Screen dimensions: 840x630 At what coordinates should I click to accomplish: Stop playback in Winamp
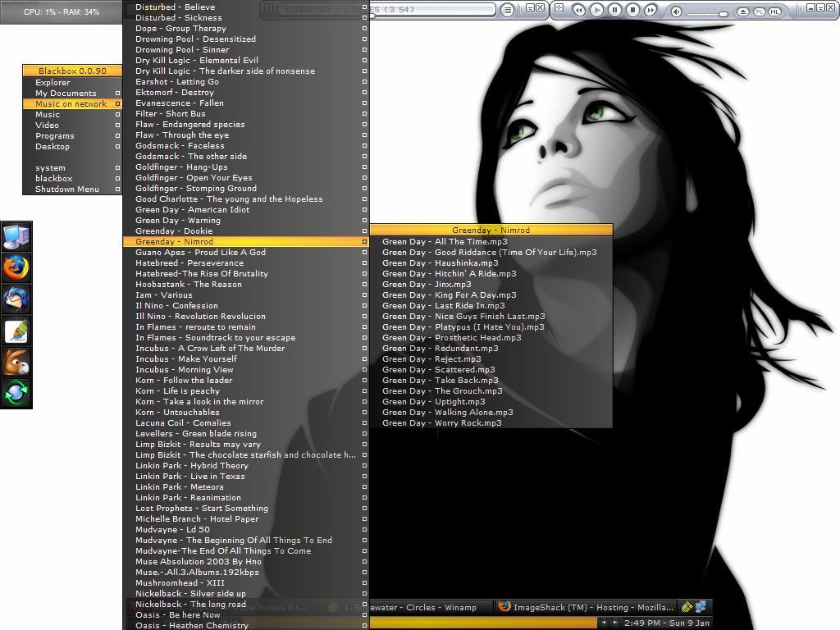632,10
